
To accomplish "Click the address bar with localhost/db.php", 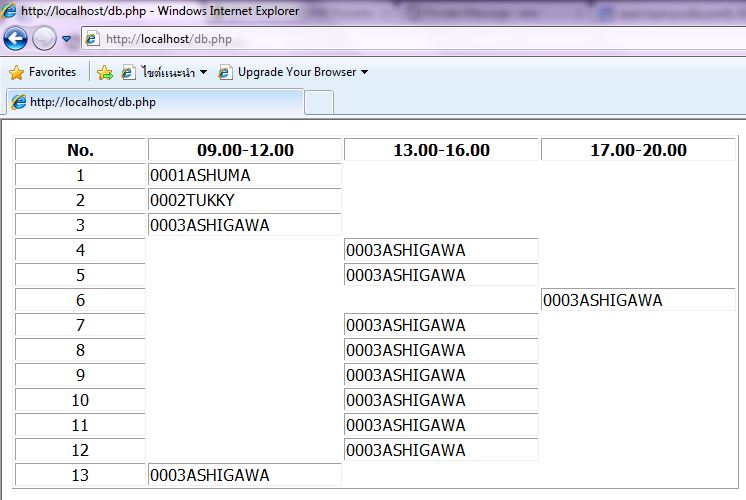I will pyautogui.click(x=413, y=39).
